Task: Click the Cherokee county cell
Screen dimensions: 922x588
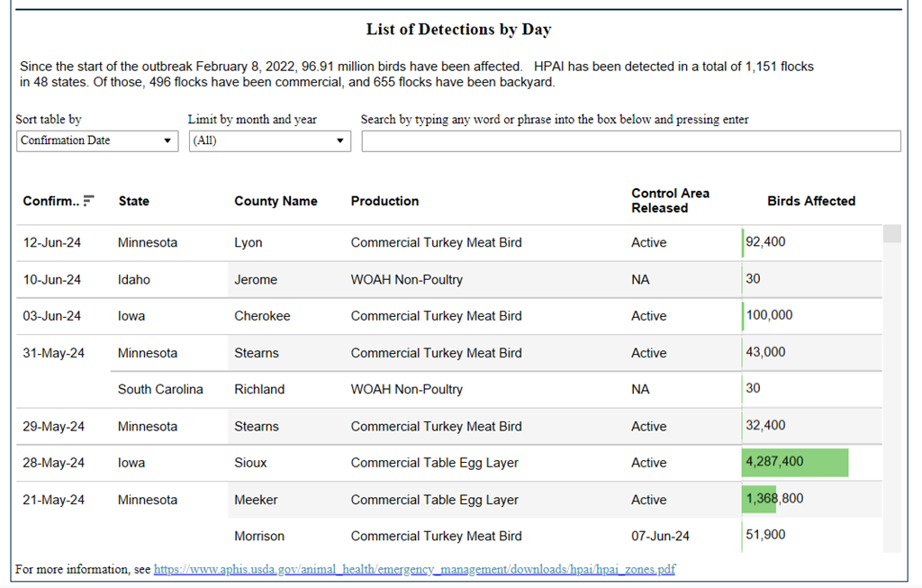Action: (262, 316)
